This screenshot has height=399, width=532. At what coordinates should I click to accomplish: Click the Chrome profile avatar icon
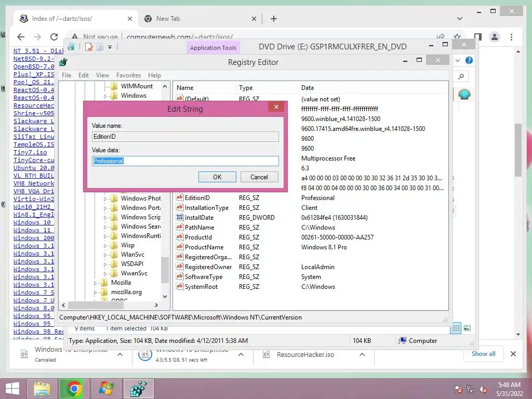tap(495, 37)
